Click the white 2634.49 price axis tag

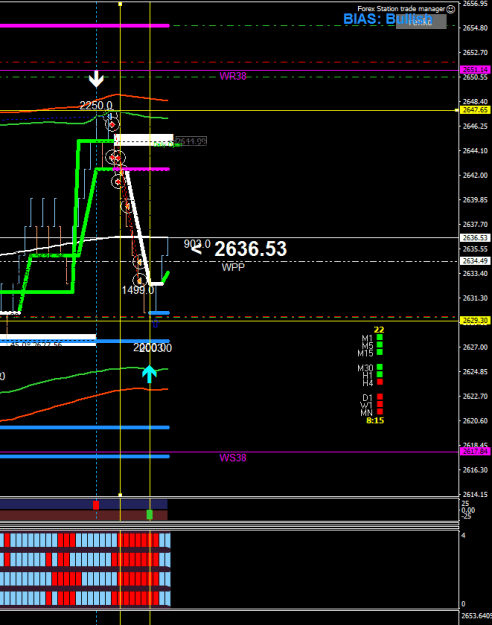tap(475, 261)
